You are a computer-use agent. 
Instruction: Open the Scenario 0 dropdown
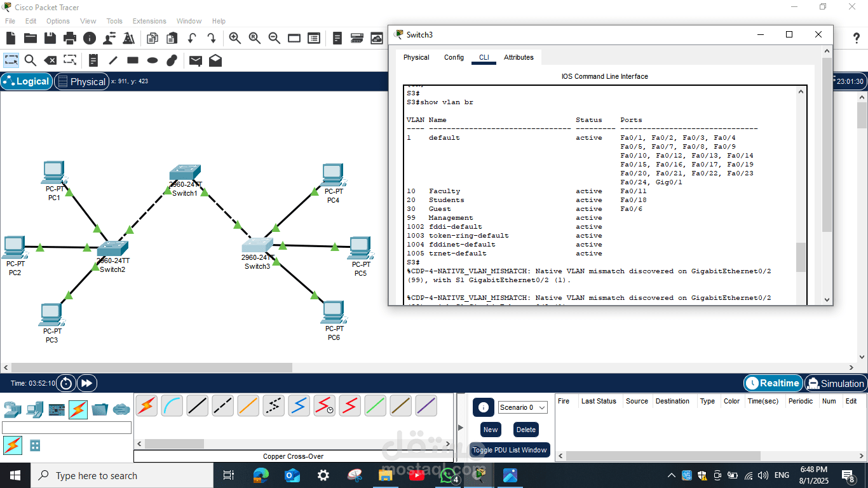click(523, 407)
